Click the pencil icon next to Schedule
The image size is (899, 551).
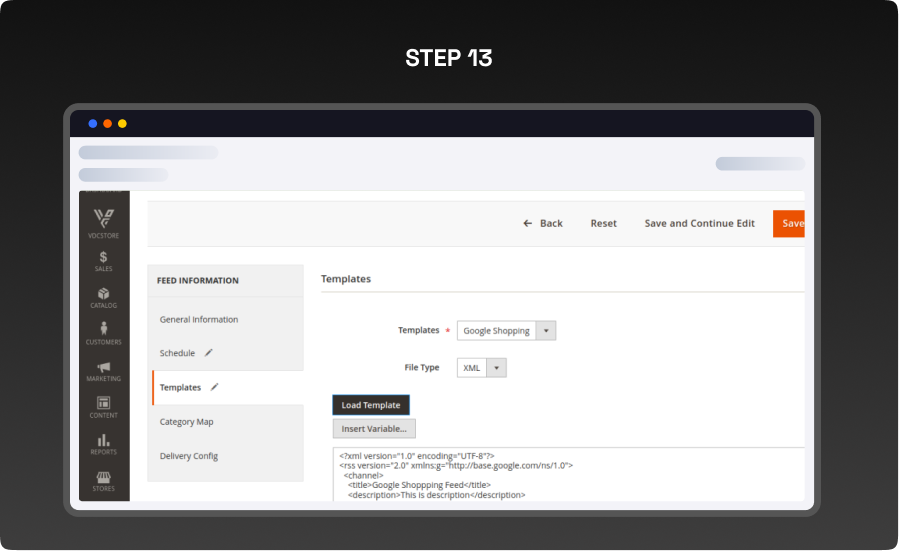point(209,353)
